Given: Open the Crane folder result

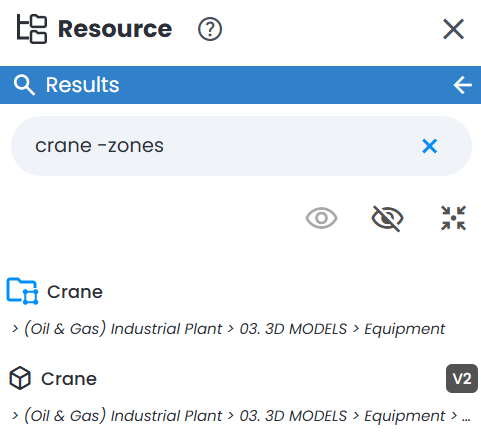Looking at the screenshot, I should (x=75, y=292).
